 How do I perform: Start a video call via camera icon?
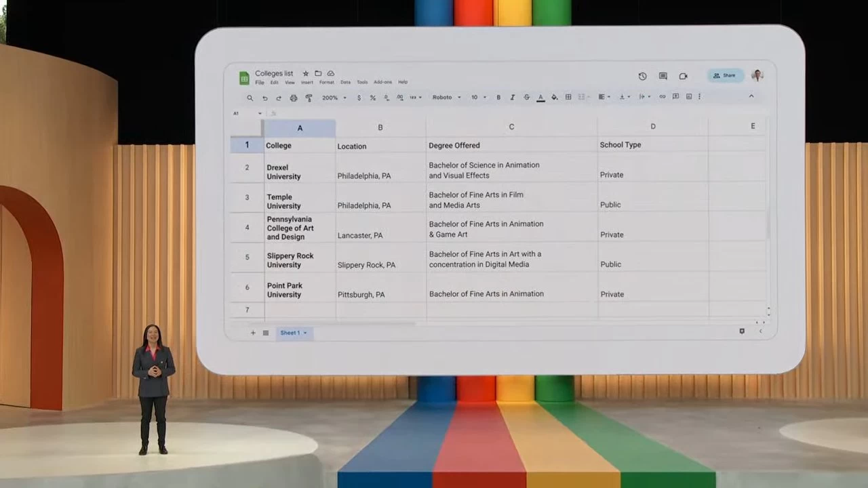[x=683, y=77]
